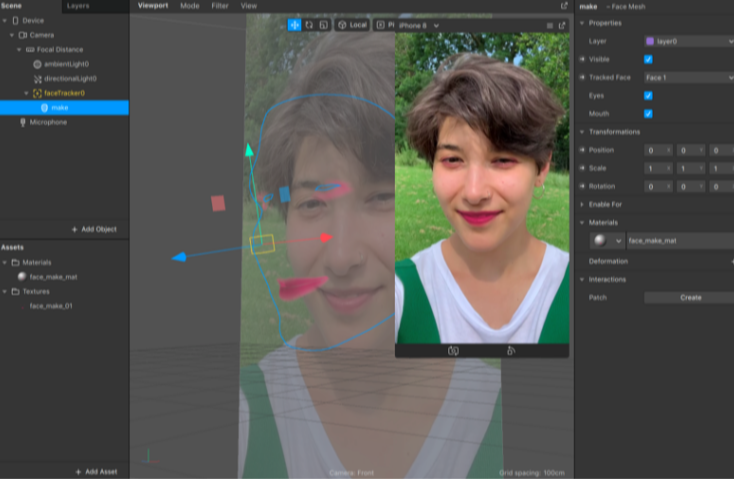Select the rotate manipulator tool
This screenshot has height=479, width=734.
coord(309,24)
